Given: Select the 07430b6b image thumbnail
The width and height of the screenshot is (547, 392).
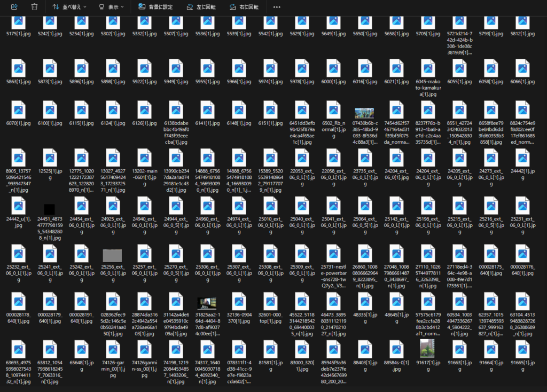Looking at the screenshot, I should [x=364, y=113].
